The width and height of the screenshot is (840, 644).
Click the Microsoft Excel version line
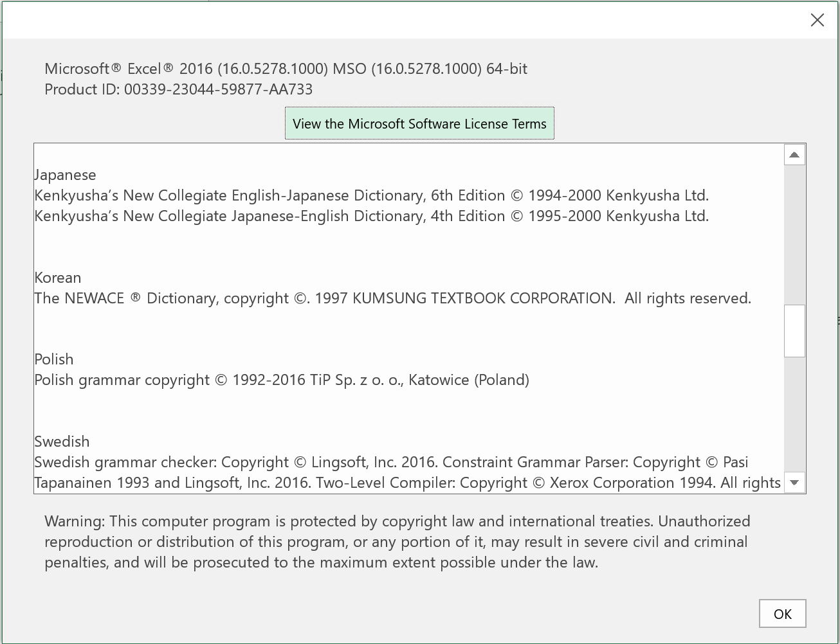pyautogui.click(x=285, y=69)
